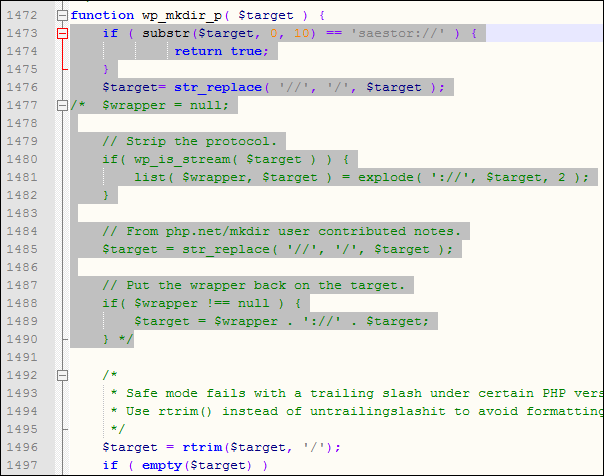Screen dimensions: 604x476
Task: Click 'Use rtrim() instead' comment line
Action: point(357,411)
